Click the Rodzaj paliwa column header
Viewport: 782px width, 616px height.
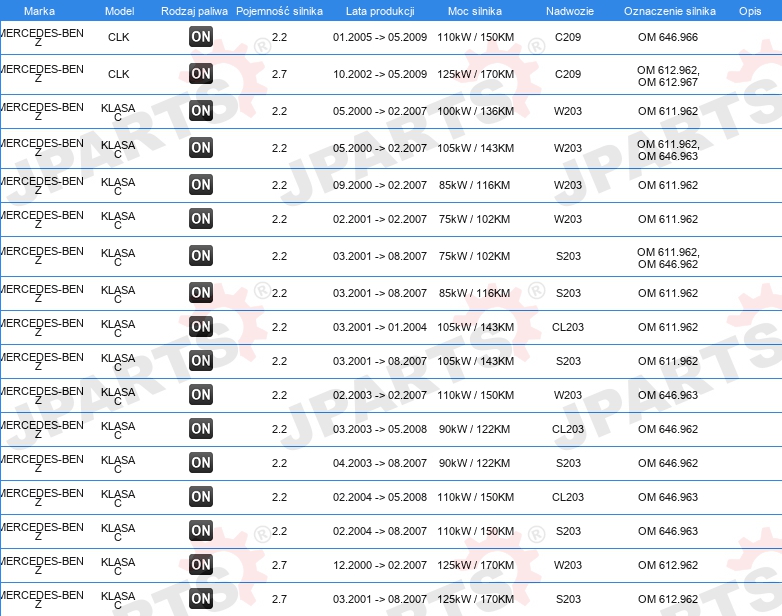point(194,11)
